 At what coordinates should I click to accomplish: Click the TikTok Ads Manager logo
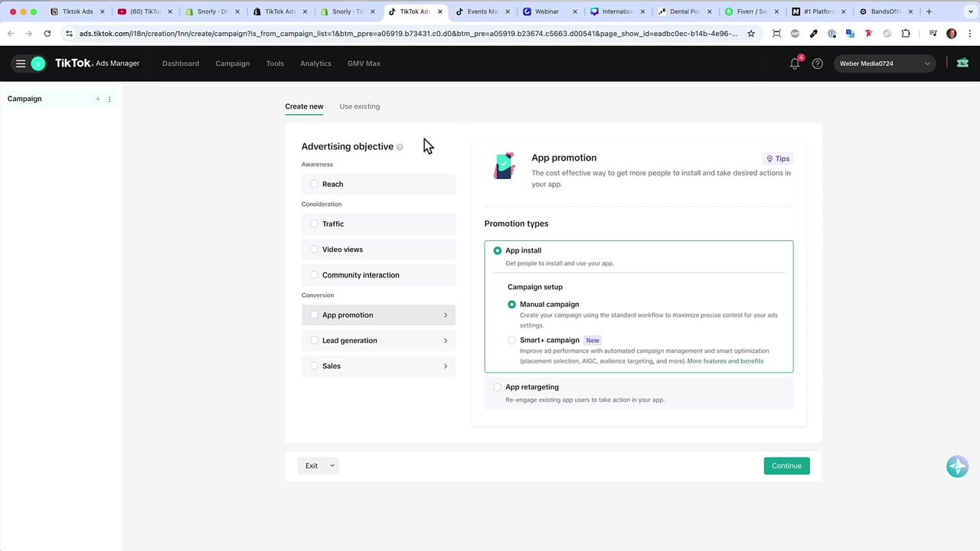click(97, 64)
